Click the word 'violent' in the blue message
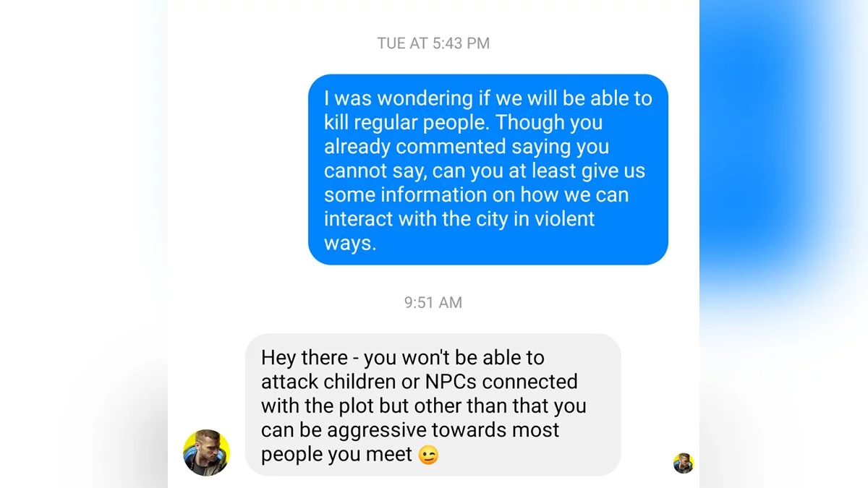868x488 pixels. (x=564, y=219)
